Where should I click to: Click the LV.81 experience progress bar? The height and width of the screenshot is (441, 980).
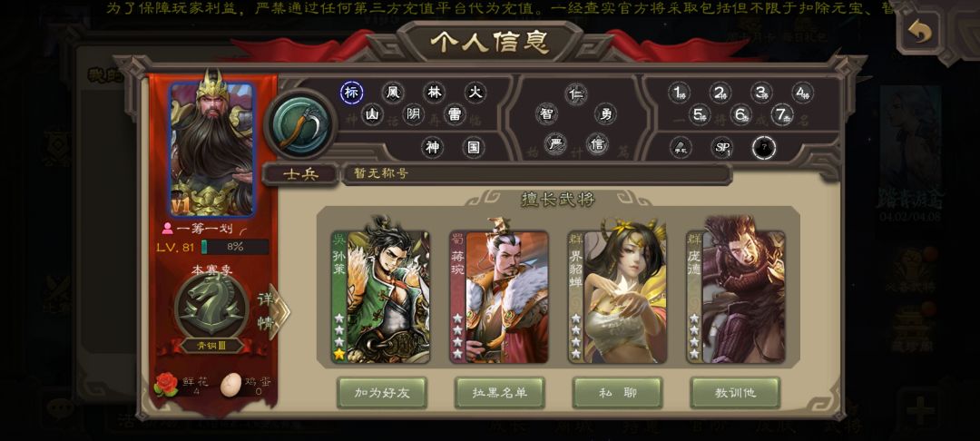tap(235, 247)
